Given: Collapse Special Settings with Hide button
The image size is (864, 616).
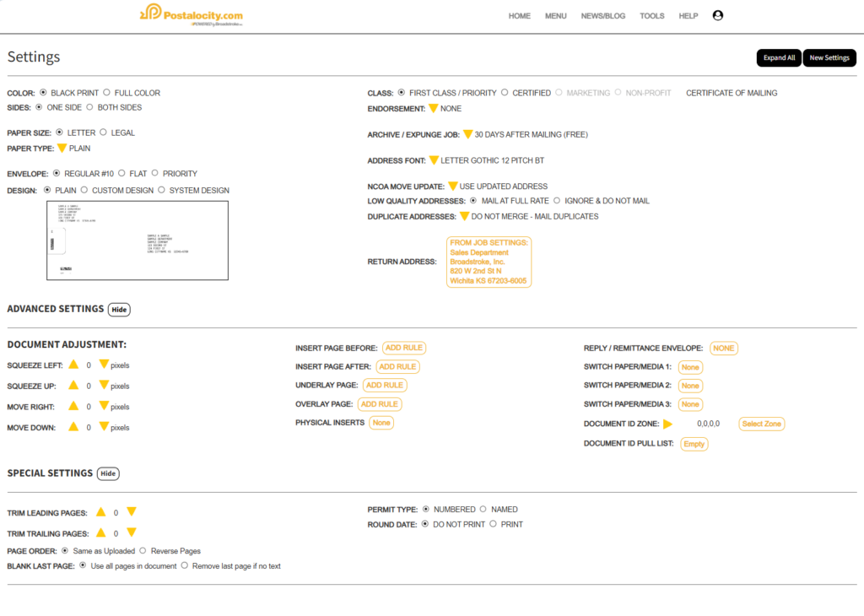Looking at the screenshot, I should pos(108,473).
